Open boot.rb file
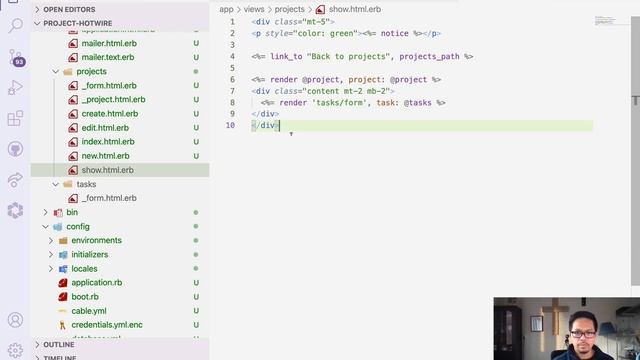Viewport: 640px width, 360px height. pos(85,297)
